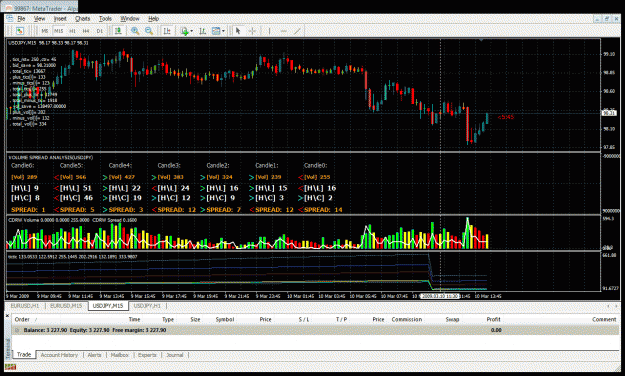Sort by the Symbol column header
625x376 pixels.
224,319
